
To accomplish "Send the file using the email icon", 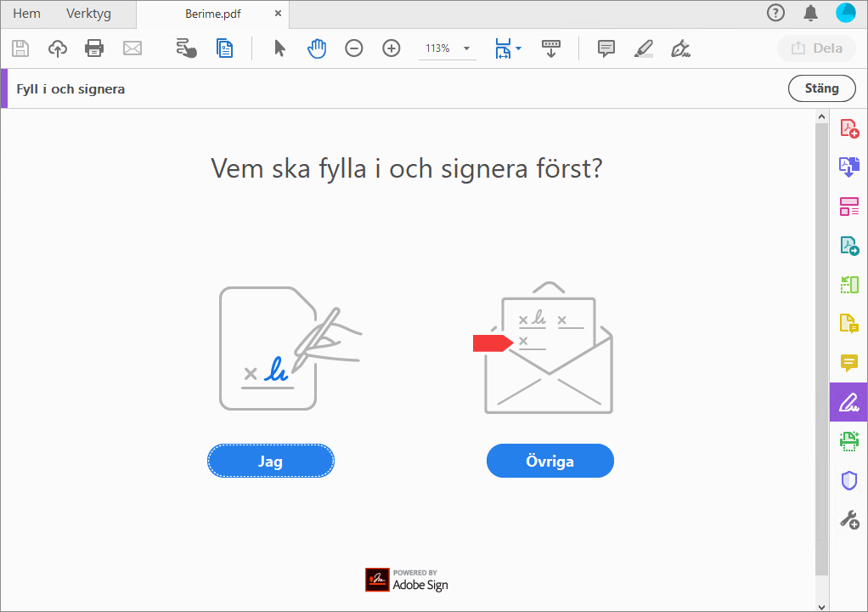I will (132, 48).
